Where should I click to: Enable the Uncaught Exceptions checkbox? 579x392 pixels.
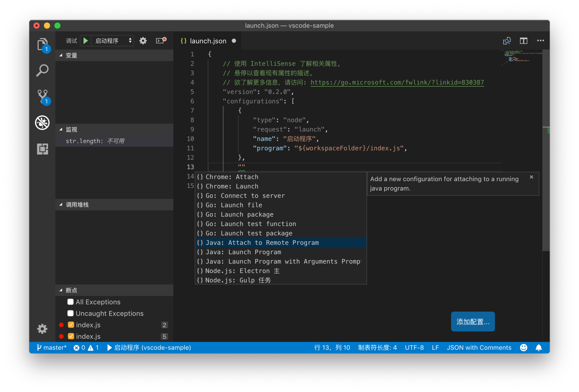(71, 313)
